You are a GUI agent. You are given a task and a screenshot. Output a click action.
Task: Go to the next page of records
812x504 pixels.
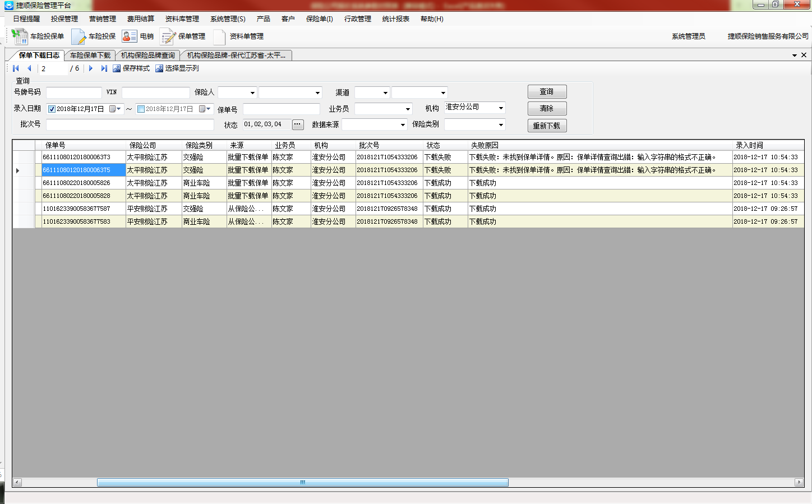coord(91,68)
